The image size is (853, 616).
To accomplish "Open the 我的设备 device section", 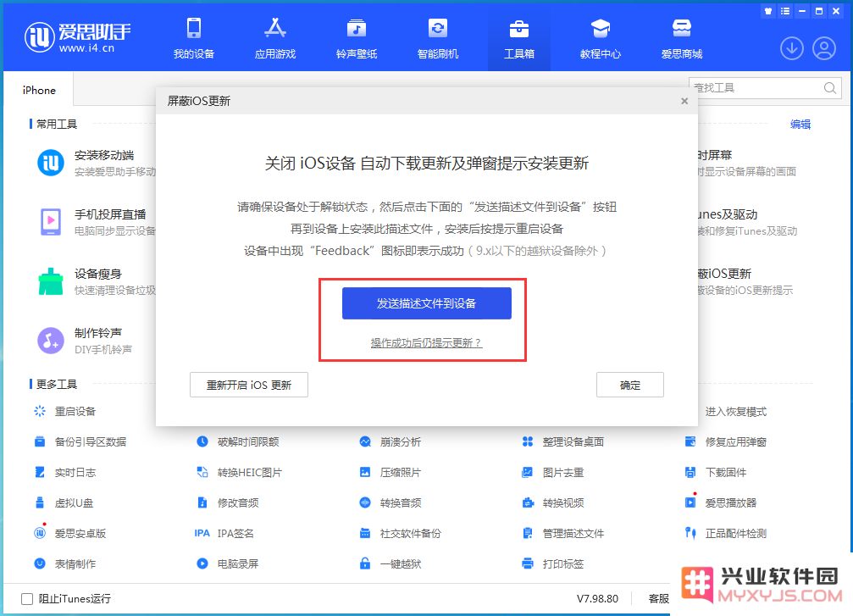I will pyautogui.click(x=194, y=38).
